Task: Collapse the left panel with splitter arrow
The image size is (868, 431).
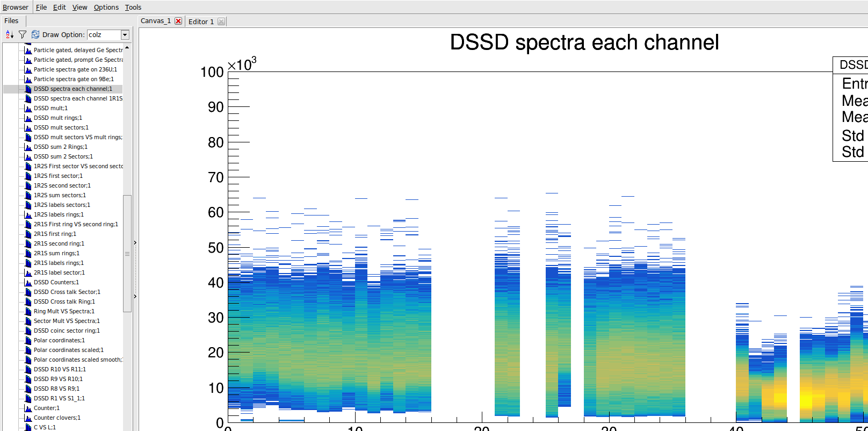Action: coord(135,243)
